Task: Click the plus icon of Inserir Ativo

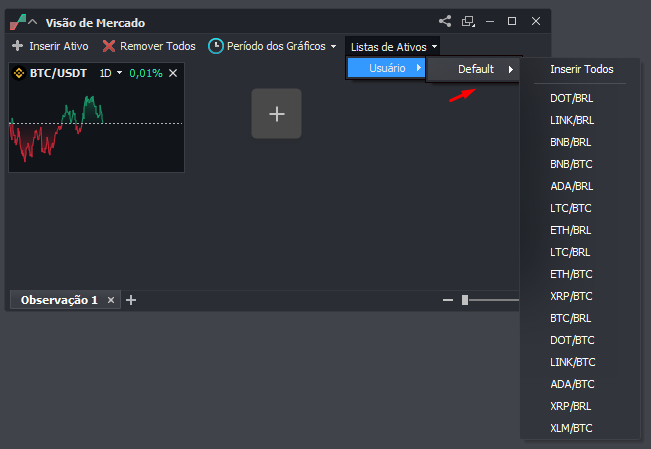Action: pos(17,46)
